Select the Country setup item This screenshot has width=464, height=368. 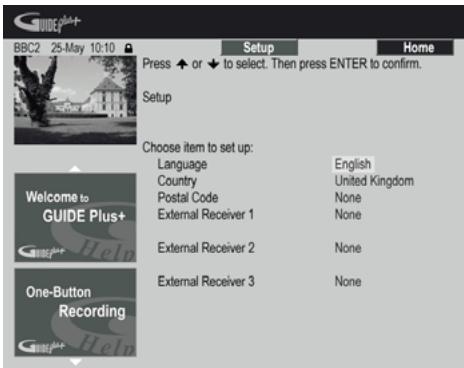[177, 181]
